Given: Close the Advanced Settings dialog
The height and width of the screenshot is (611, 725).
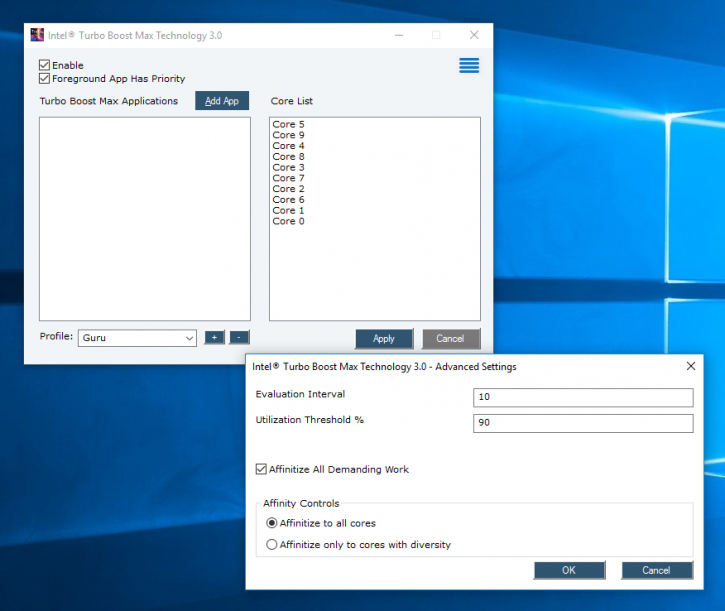Looking at the screenshot, I should click(691, 366).
